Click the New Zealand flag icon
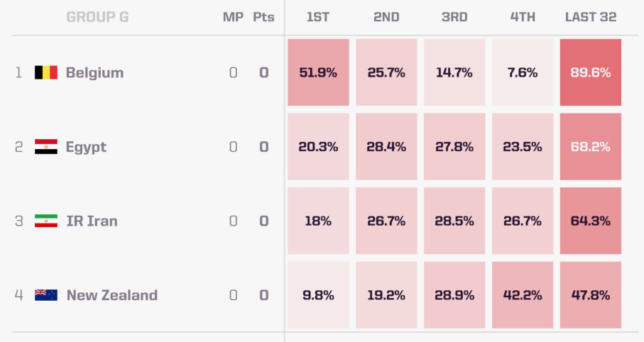644x342 pixels. (46, 295)
